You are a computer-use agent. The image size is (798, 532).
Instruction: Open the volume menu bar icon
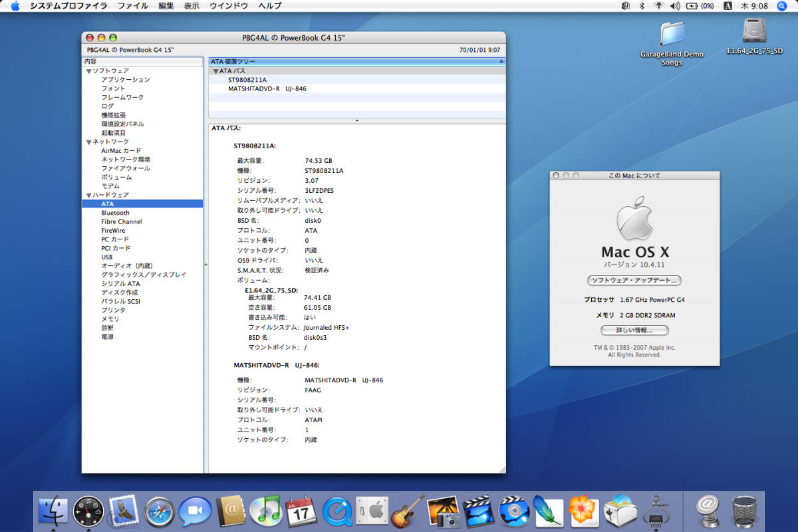(x=675, y=6)
